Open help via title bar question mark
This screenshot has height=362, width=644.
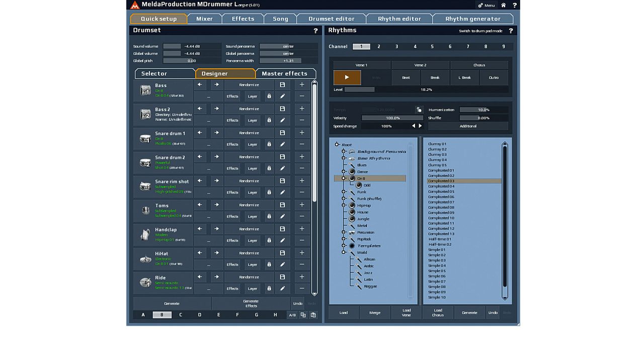pyautogui.click(x=515, y=5)
